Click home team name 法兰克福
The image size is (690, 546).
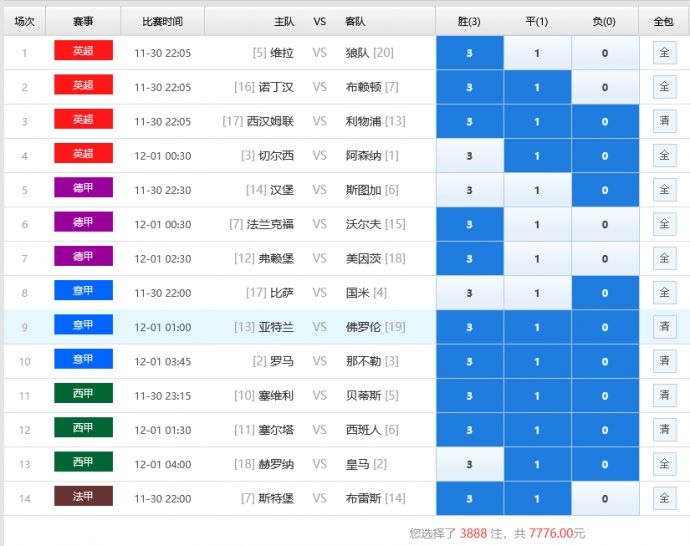(270, 224)
